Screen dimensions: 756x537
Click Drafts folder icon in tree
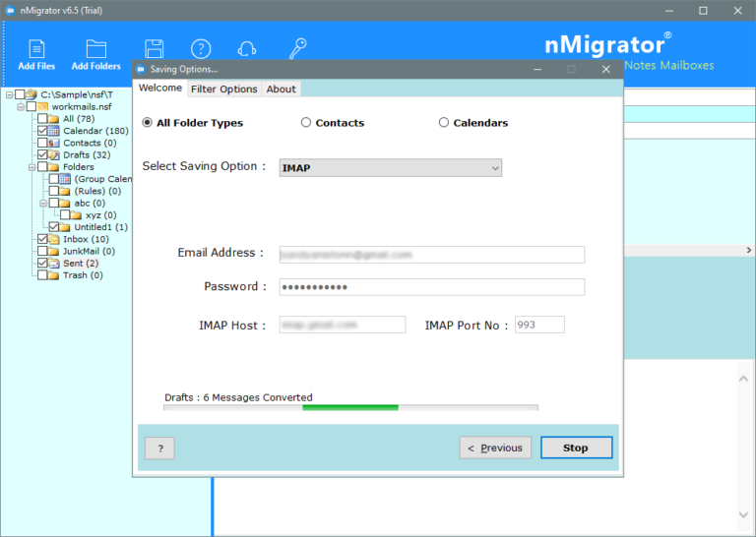[53, 154]
